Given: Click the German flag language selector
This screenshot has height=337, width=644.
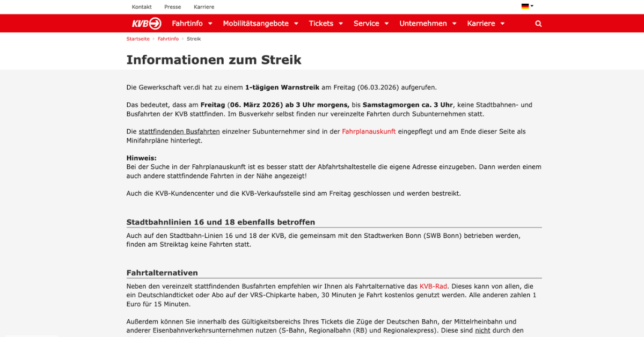Looking at the screenshot, I should coord(526,6).
